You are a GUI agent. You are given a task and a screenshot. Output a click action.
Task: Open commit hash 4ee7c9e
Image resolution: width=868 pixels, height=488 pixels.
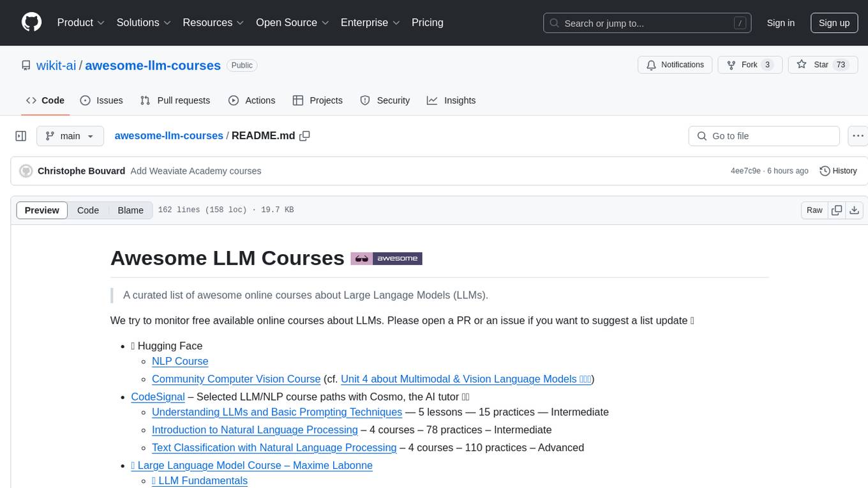(x=745, y=171)
